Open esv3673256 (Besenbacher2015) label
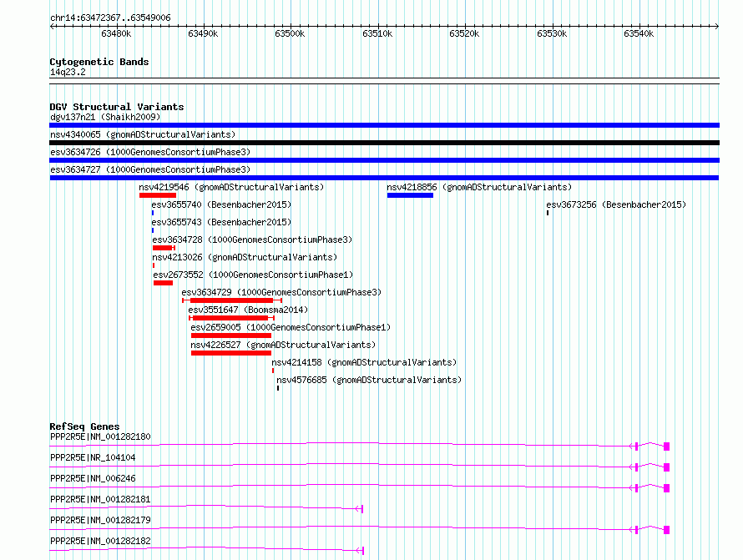Viewport: 743px width, 560px height. [616, 204]
